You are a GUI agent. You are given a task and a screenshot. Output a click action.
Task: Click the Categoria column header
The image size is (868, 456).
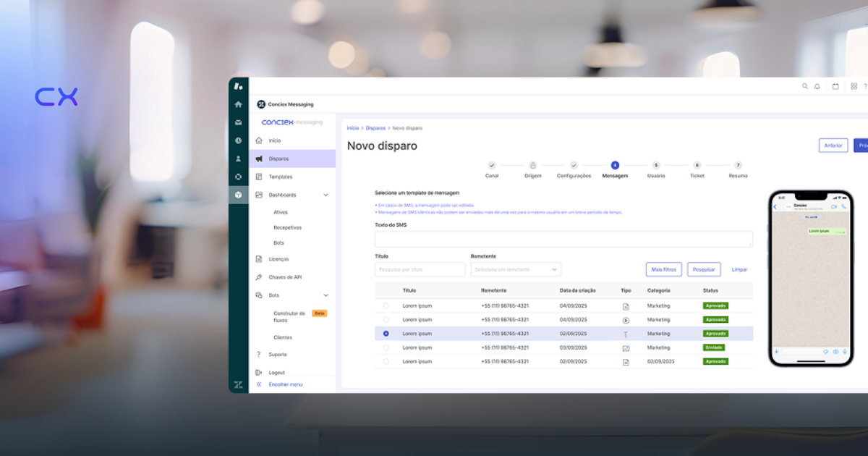click(x=659, y=290)
